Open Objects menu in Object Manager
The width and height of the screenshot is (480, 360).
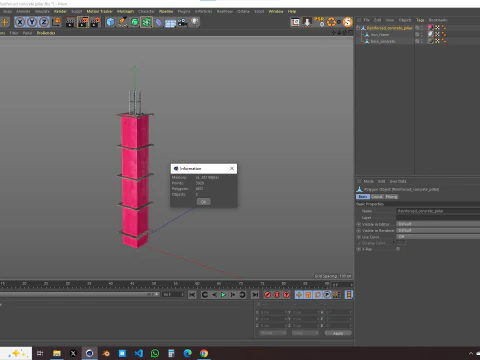[405, 20]
